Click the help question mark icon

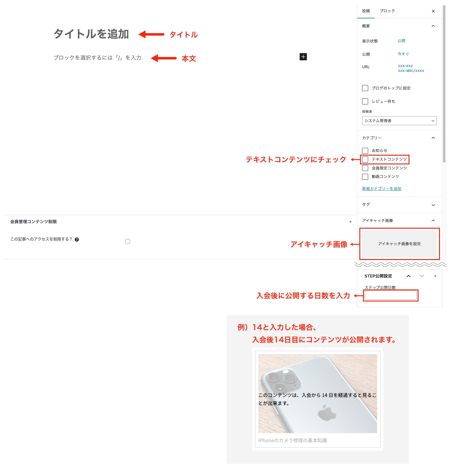coord(77,240)
